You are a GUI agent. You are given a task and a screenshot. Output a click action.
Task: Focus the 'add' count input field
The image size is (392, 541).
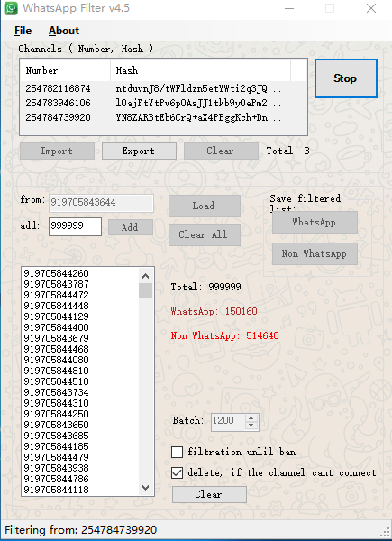75,226
